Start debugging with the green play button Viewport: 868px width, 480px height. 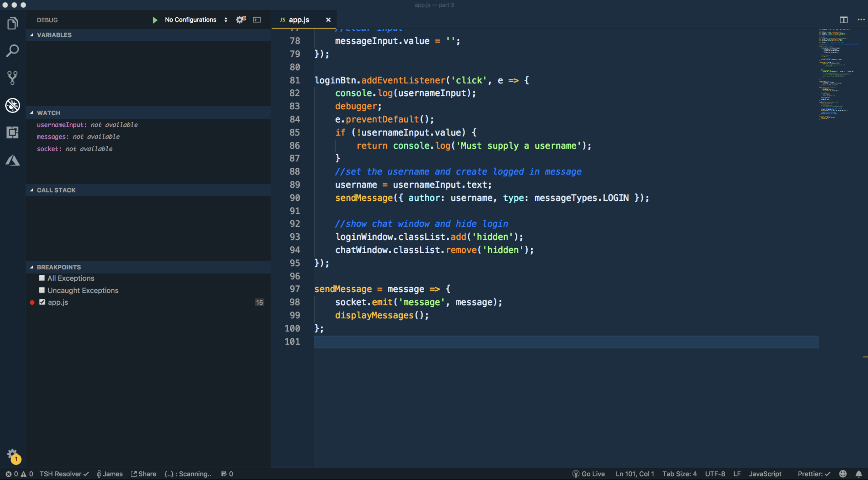[x=155, y=19]
